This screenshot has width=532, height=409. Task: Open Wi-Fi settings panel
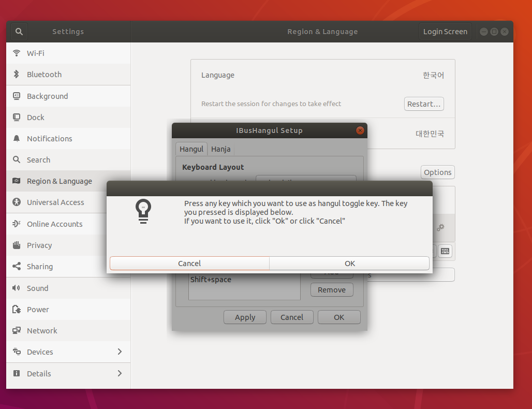(68, 53)
